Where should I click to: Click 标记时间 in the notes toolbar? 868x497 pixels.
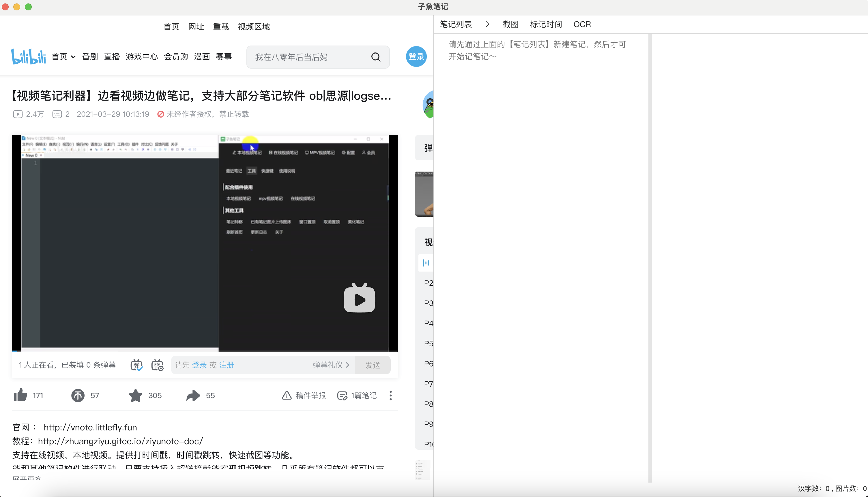[546, 24]
